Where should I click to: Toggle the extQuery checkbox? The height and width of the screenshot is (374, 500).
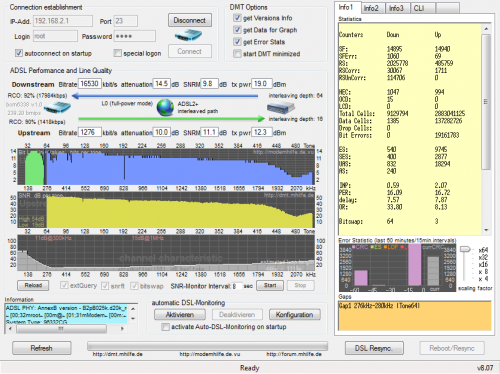pos(64,285)
